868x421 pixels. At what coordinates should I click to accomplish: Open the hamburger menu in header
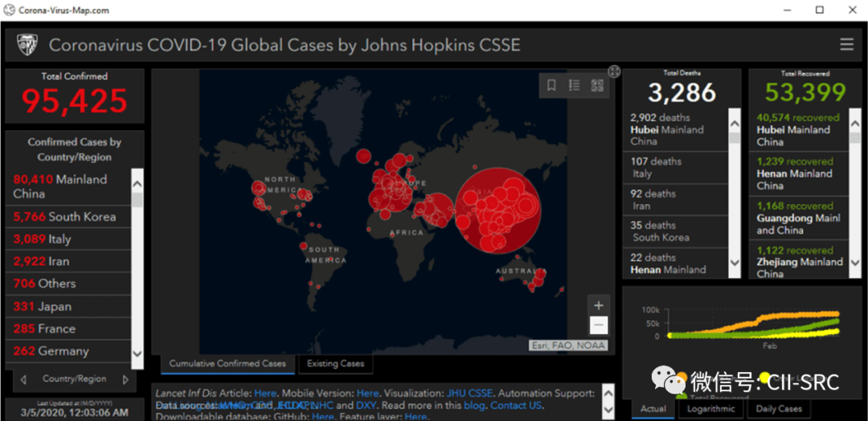click(x=846, y=45)
